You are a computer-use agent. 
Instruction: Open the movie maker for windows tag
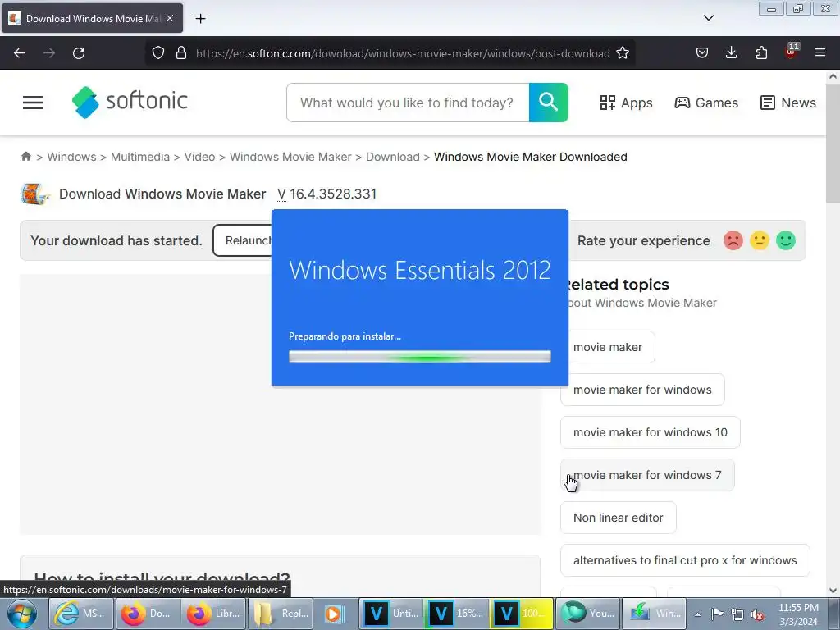click(642, 390)
